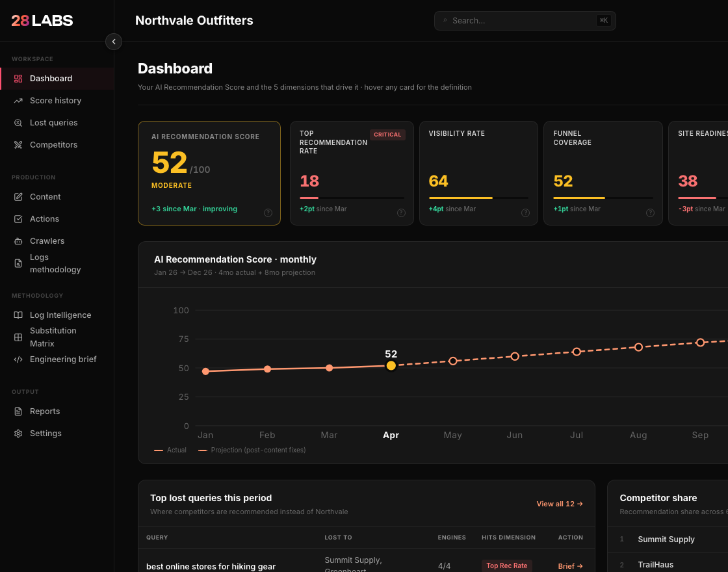
Task: Click the July projection point on chart
Action: point(577,352)
